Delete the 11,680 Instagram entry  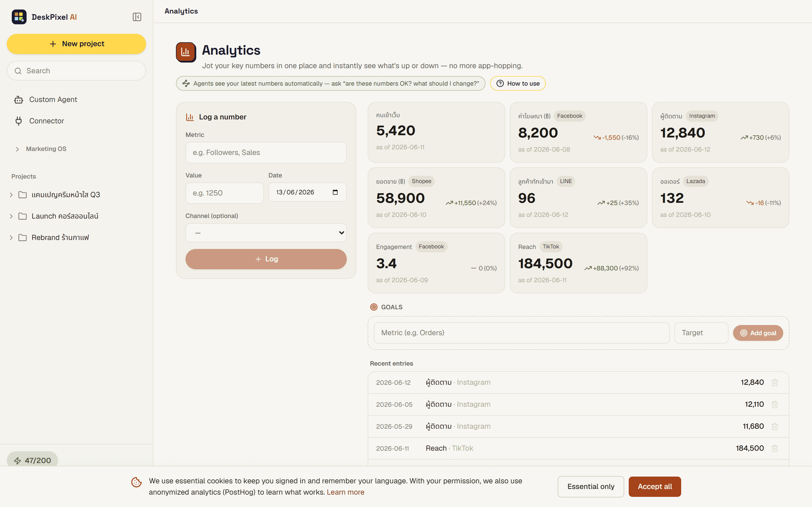775,426
